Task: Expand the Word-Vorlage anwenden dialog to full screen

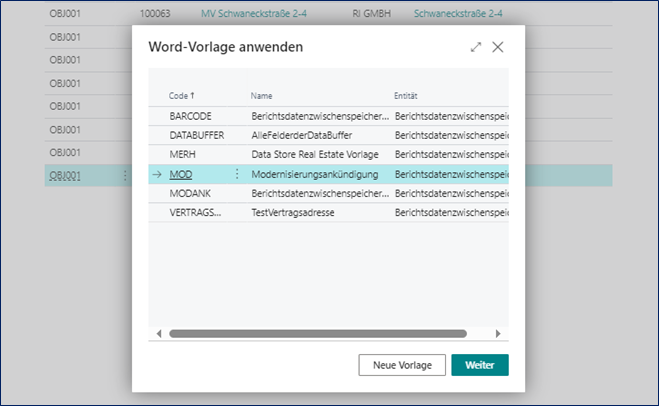Action: pos(476,47)
